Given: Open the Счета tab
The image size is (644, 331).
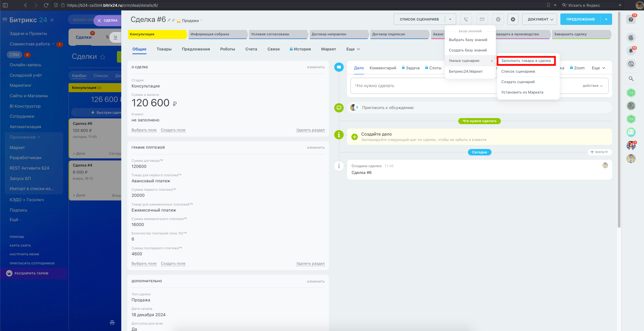Looking at the screenshot, I should click(251, 49).
